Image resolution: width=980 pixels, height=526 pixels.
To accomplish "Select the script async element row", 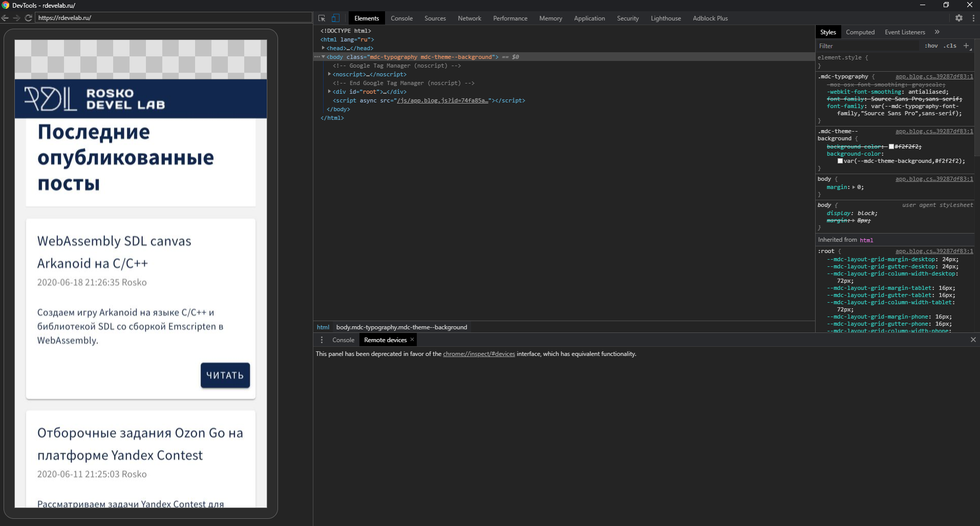I will coord(429,100).
